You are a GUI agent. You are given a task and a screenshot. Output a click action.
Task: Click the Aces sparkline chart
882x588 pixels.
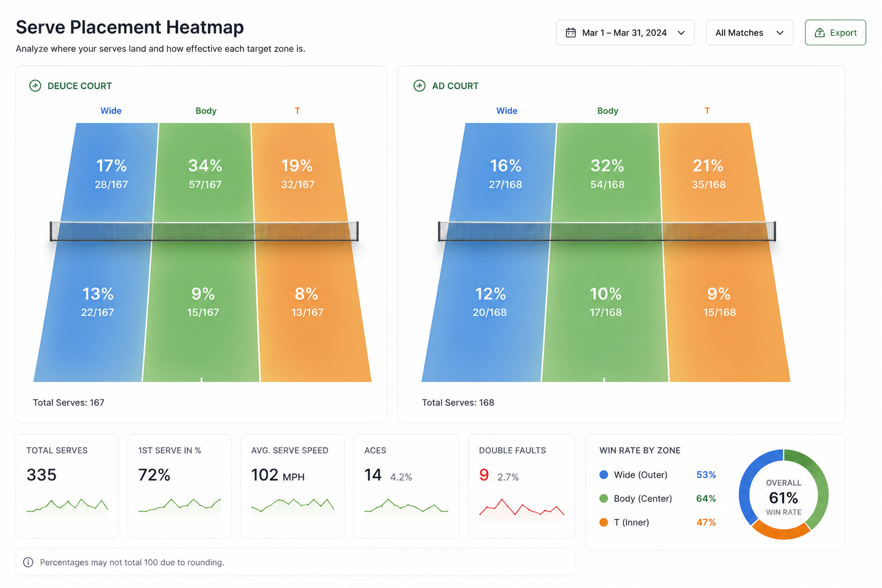(x=407, y=506)
